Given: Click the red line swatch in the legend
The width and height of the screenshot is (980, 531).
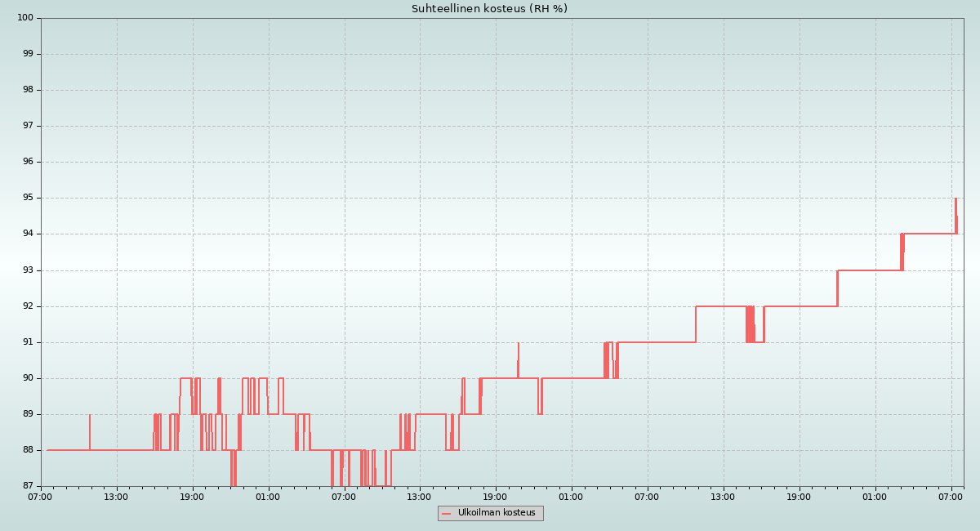Looking at the screenshot, I should point(446,514).
